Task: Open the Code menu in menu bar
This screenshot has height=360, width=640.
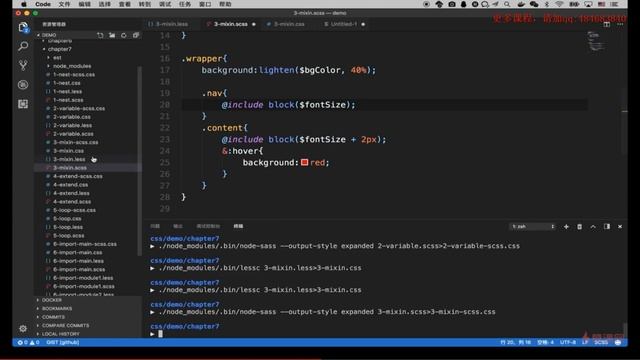Action: point(43,4)
